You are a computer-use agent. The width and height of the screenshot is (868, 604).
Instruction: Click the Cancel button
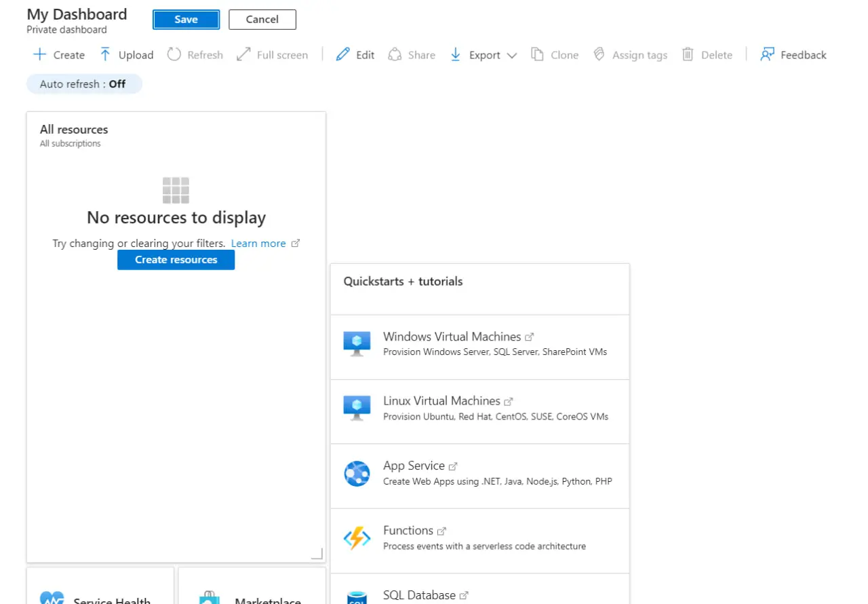262,20
